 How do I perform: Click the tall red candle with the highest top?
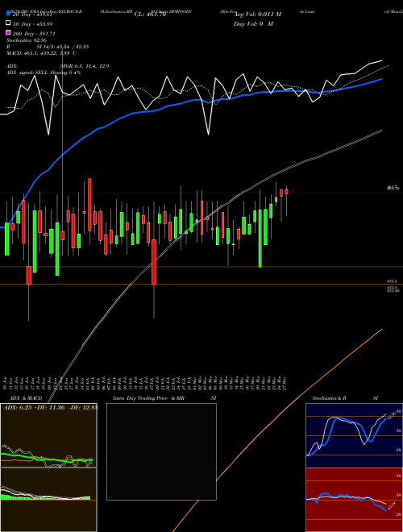[89, 205]
